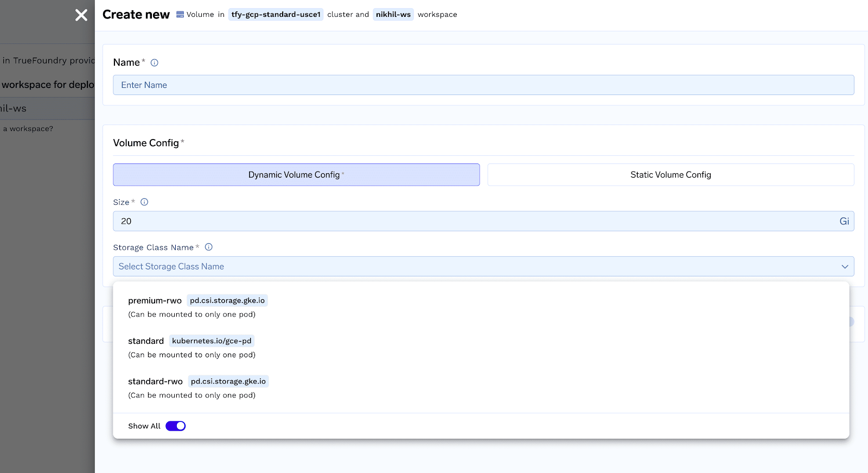Screen dimensions: 868x473
Task: Click the Gi unit label in Size field
Action: pos(844,221)
